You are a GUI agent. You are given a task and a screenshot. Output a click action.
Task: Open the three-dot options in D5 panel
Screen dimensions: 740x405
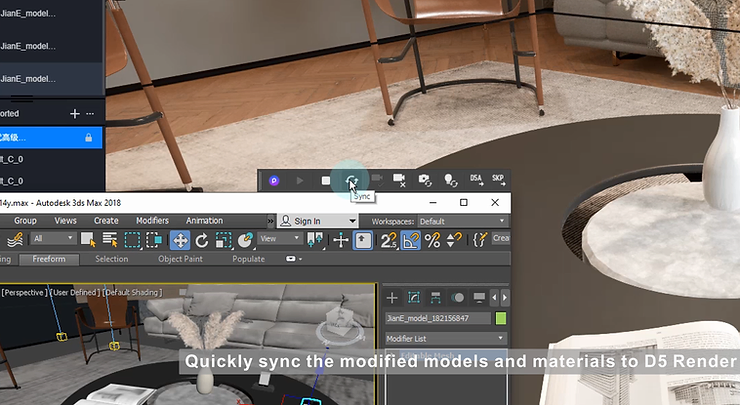(x=90, y=114)
